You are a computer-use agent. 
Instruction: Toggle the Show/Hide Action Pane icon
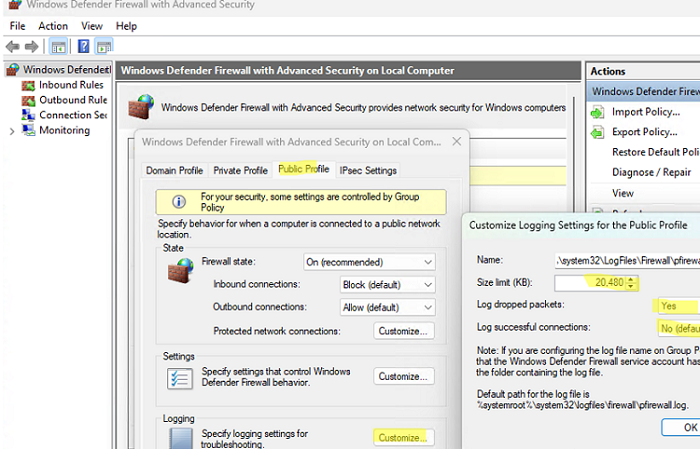point(104,46)
